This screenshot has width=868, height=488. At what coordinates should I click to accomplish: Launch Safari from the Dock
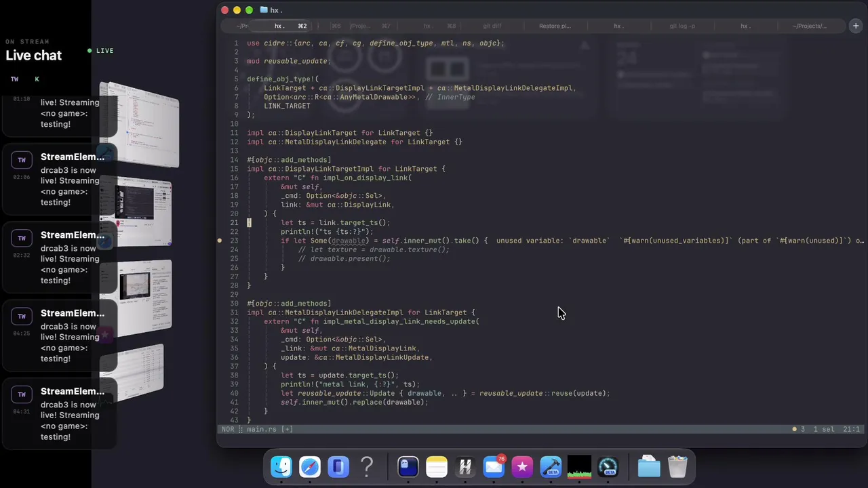310,467
